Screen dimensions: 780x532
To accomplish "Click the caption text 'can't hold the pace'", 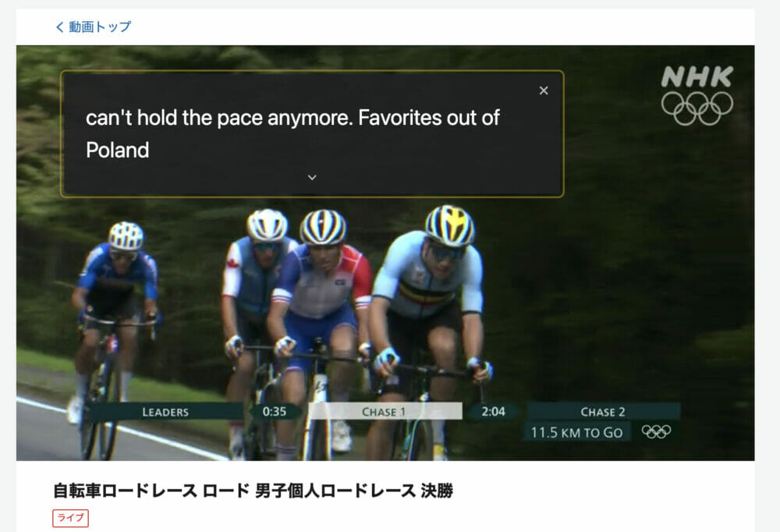I will click(175, 118).
